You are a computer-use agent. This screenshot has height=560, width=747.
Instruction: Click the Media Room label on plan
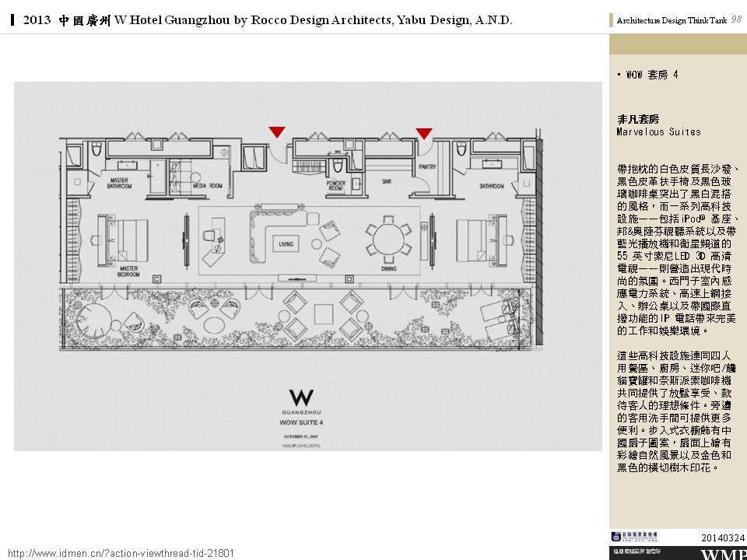(x=208, y=186)
